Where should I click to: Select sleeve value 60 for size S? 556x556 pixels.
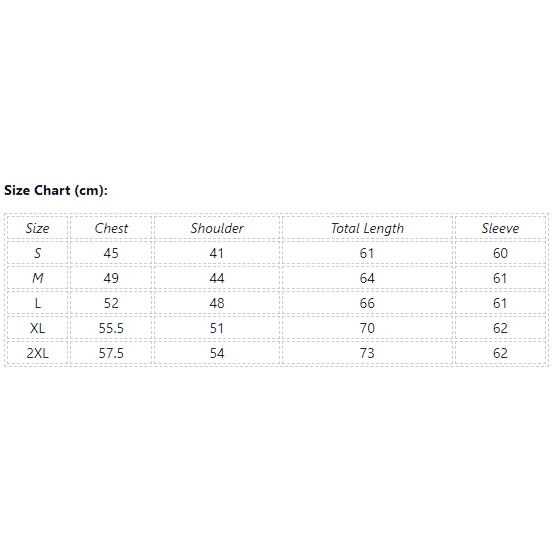[x=500, y=253]
